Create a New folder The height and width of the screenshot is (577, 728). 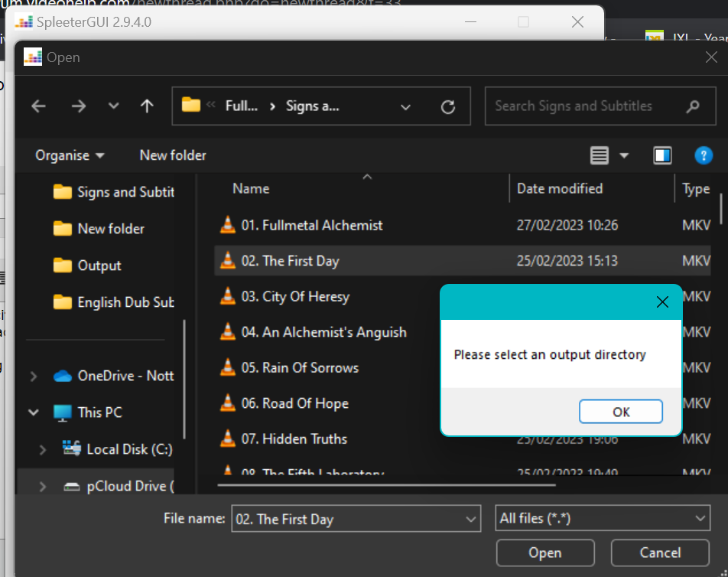point(173,155)
